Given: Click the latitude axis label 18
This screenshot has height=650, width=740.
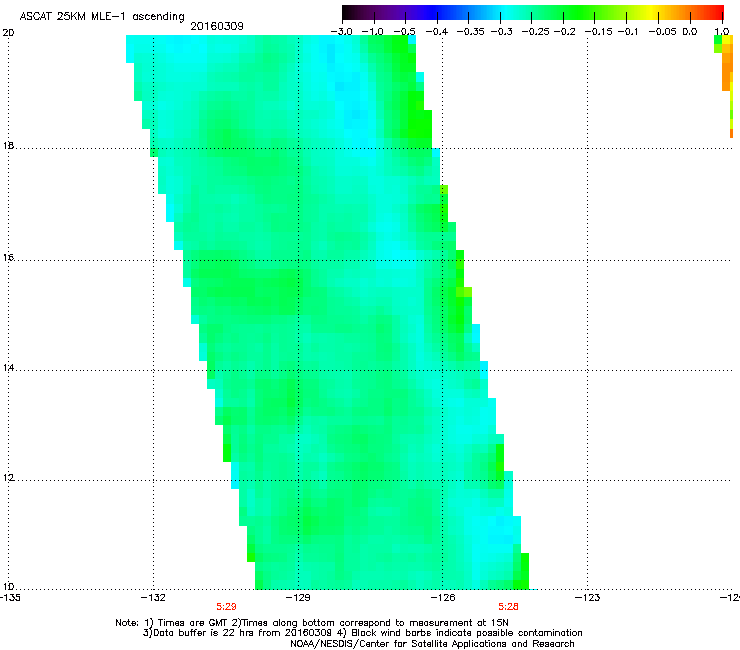Looking at the screenshot, I should point(8,146).
